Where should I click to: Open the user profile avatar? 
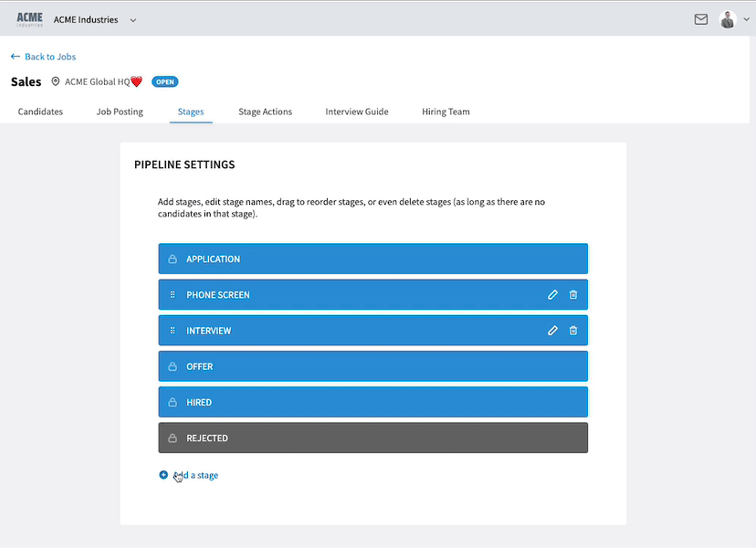[728, 20]
